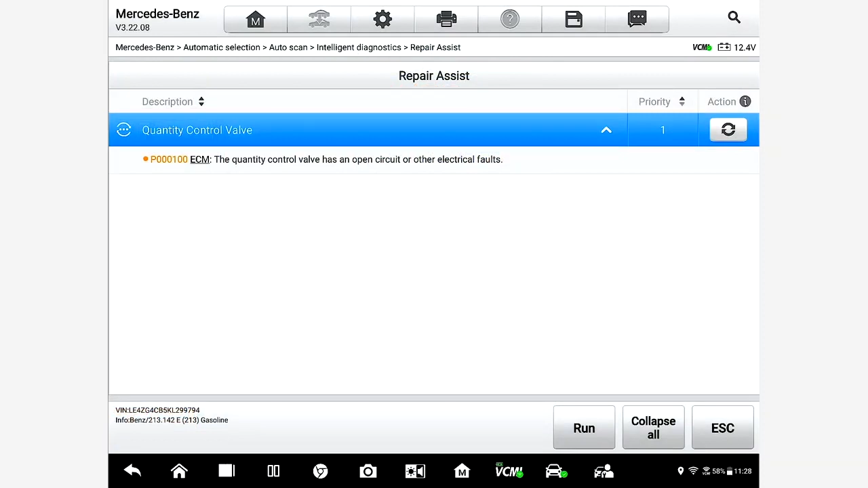The image size is (868, 488).
Task: Click the vehicle swap icon in toolbar
Action: 319,20
